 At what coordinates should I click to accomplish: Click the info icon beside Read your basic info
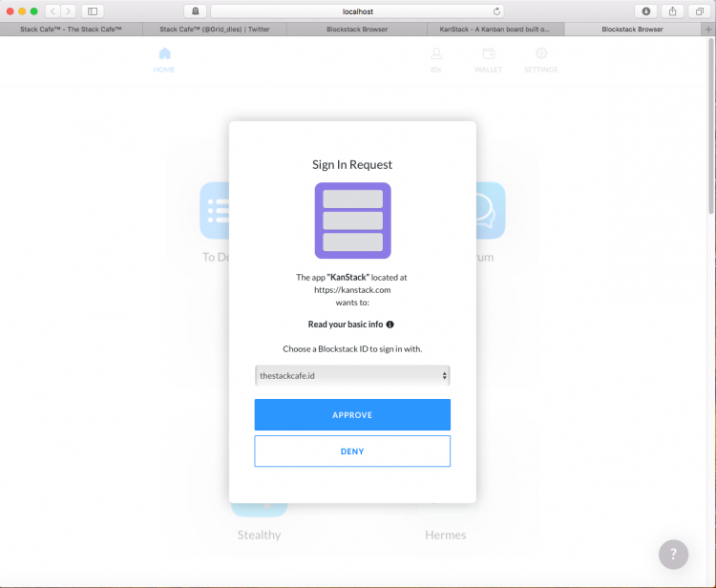pyautogui.click(x=390, y=325)
